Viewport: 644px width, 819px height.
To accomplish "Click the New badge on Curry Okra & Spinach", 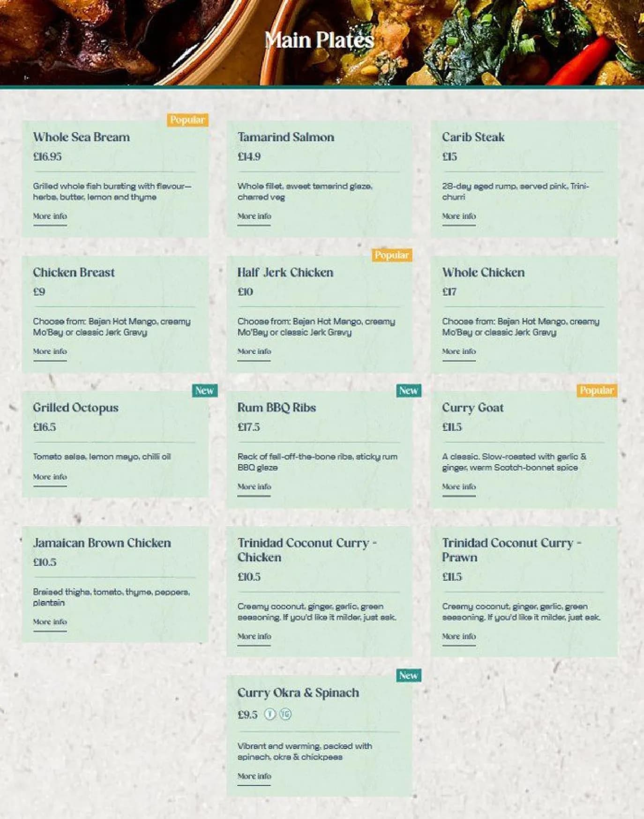I will (x=409, y=675).
